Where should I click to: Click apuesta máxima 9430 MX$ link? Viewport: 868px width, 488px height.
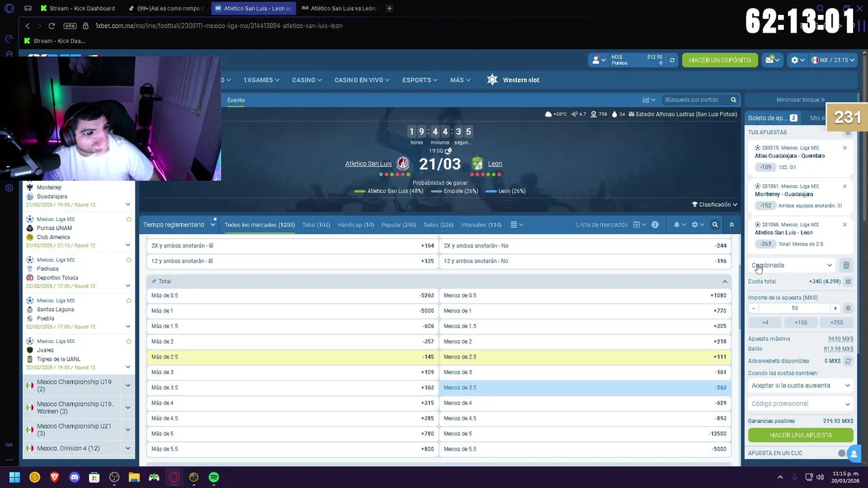coord(840,339)
